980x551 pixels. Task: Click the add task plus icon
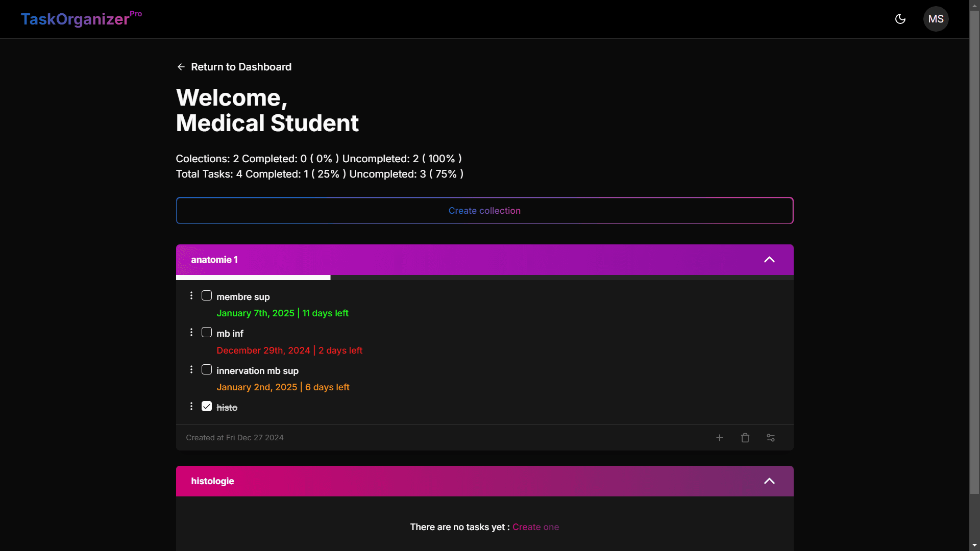pyautogui.click(x=719, y=438)
